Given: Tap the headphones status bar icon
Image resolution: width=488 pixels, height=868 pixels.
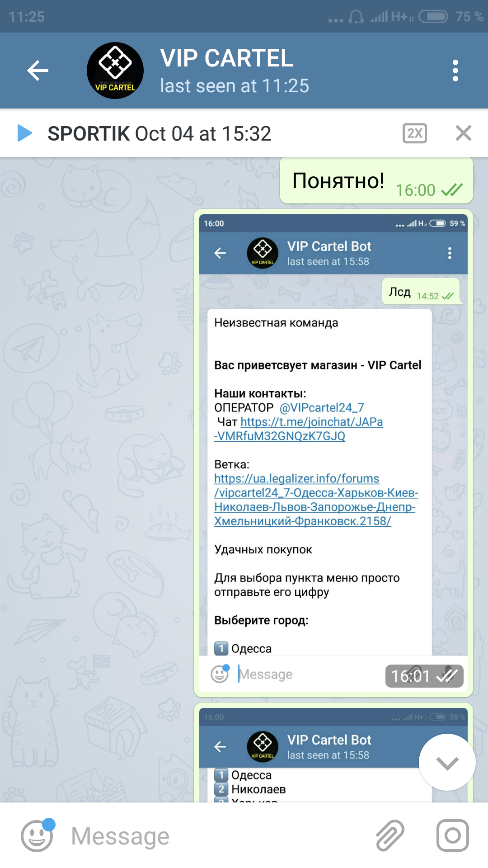Looking at the screenshot, I should (x=357, y=17).
